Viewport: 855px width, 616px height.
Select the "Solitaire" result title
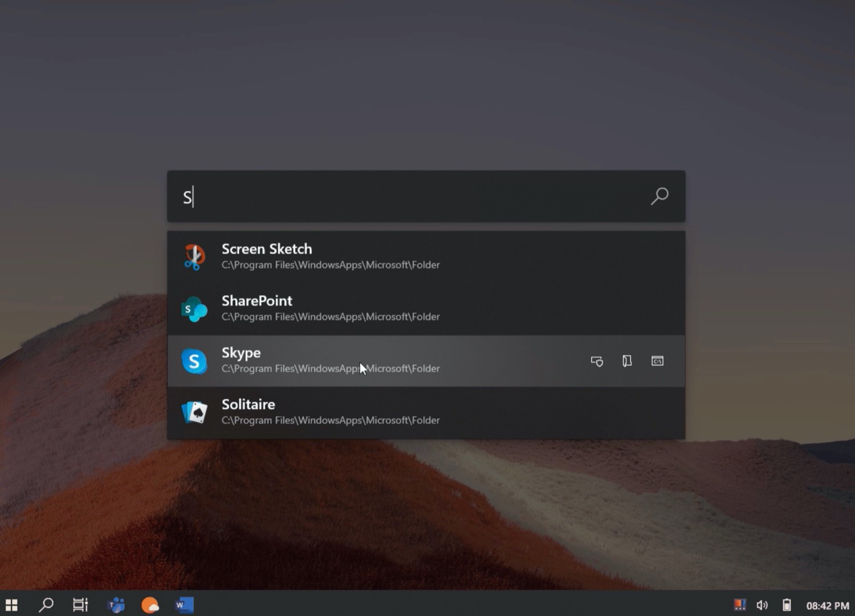click(249, 405)
